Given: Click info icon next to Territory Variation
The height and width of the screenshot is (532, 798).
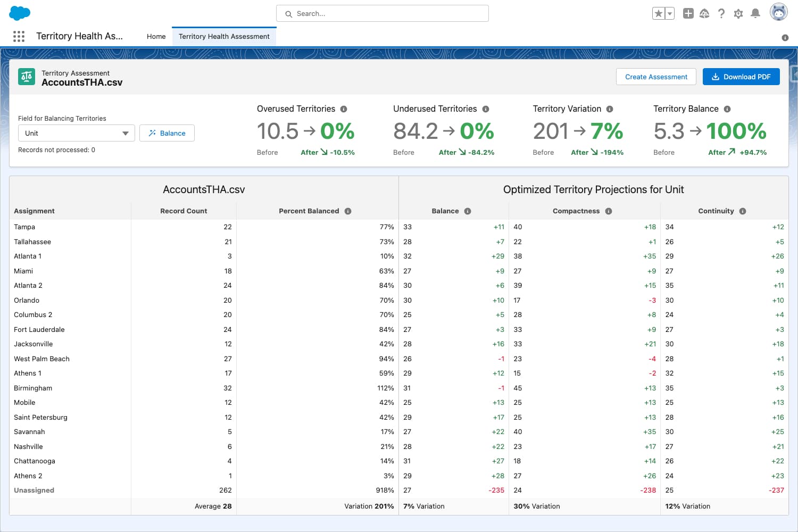Looking at the screenshot, I should [x=610, y=109].
